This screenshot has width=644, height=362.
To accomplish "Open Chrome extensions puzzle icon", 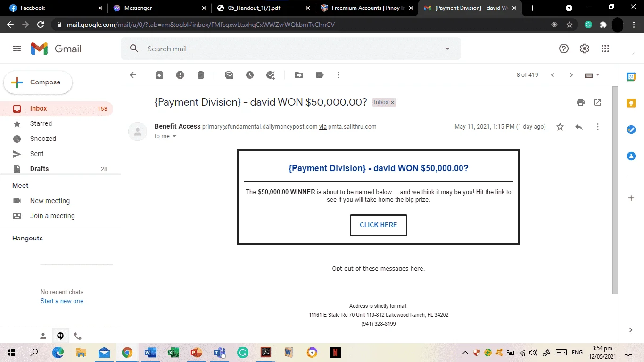I will (603, 25).
